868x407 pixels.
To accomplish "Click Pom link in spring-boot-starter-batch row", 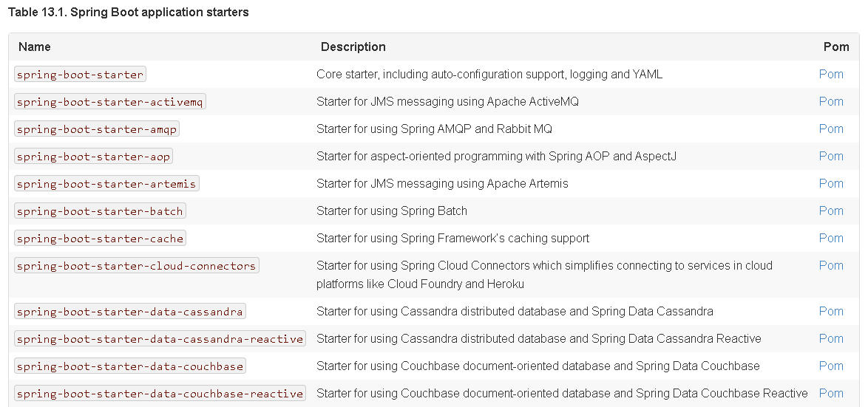I will [831, 211].
